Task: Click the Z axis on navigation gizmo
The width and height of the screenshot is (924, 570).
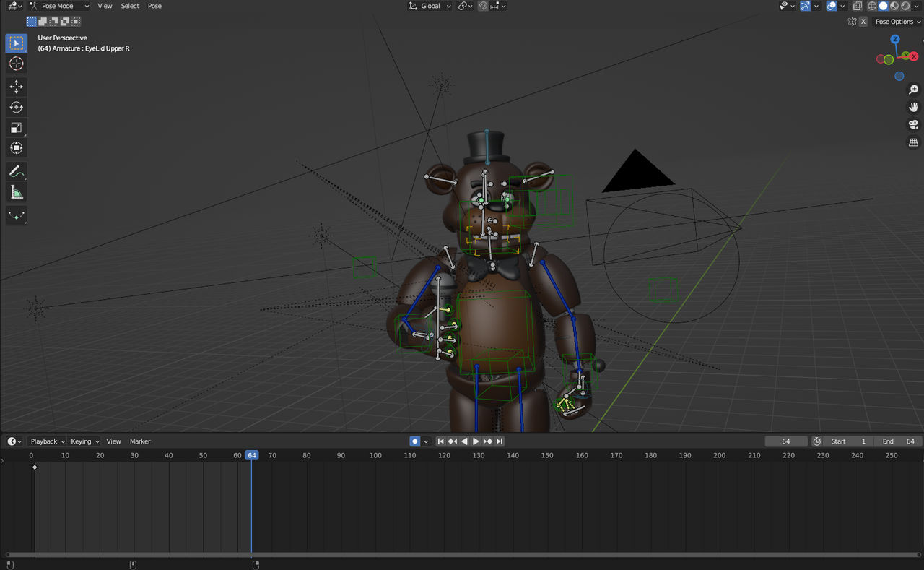Action: click(895, 39)
